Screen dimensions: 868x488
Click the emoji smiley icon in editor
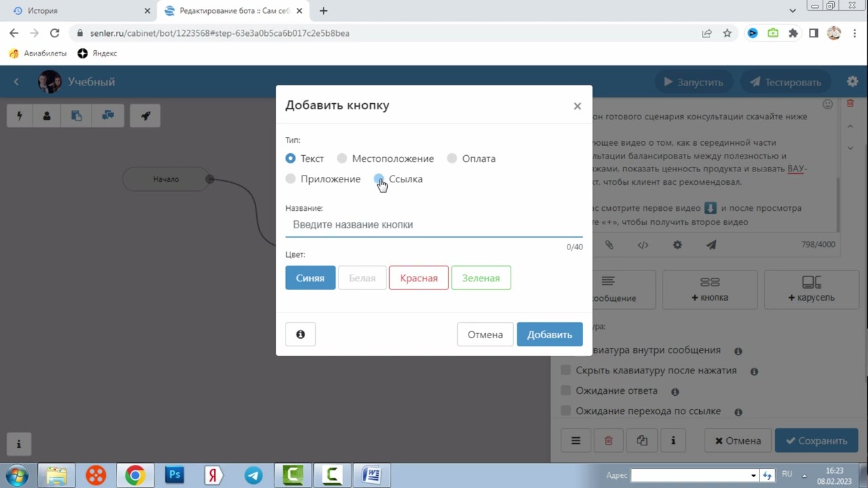pos(827,104)
